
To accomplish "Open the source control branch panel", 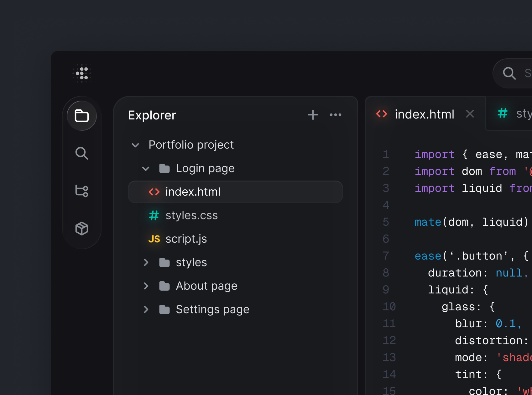I will [82, 191].
